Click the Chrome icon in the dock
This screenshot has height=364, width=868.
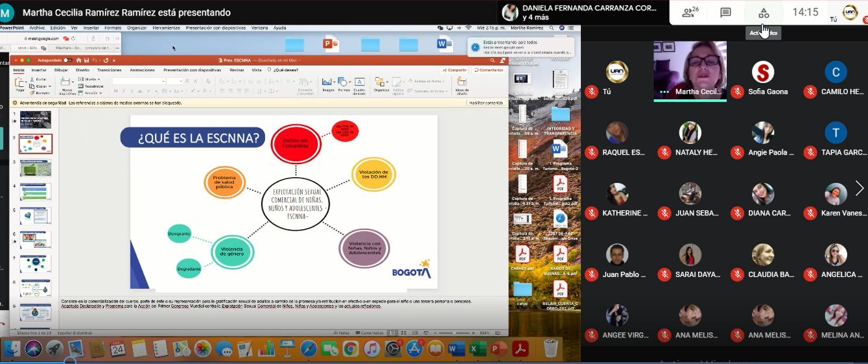click(x=350, y=349)
